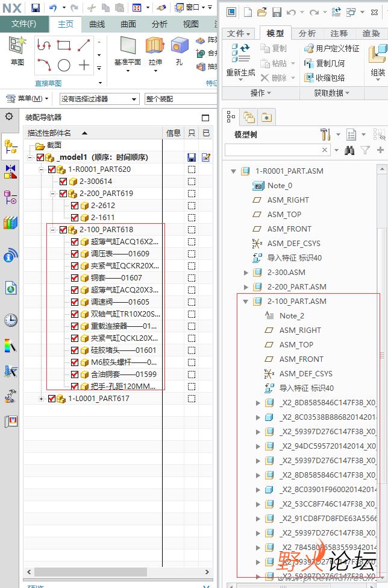Collapse the 2-200_PART619 node in NX
The width and height of the screenshot is (388, 588).
click(x=53, y=194)
